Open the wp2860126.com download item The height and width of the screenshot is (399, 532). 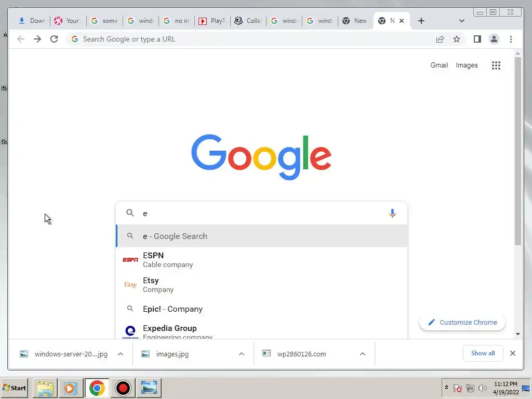(301, 354)
